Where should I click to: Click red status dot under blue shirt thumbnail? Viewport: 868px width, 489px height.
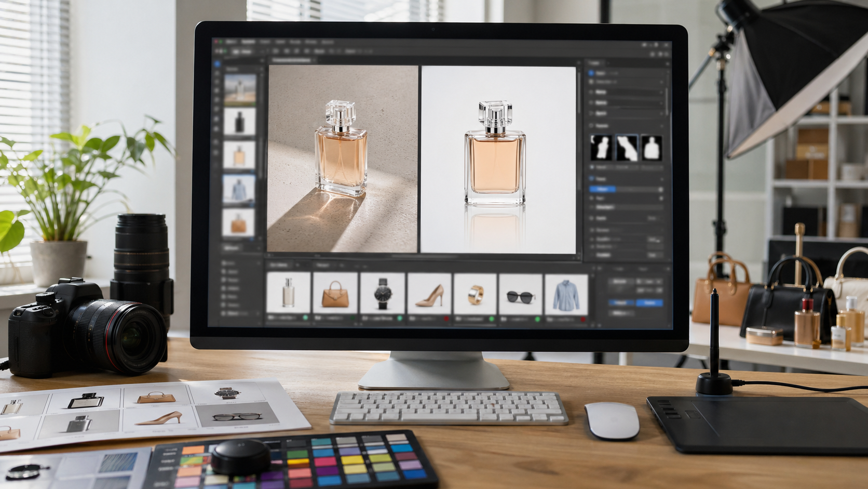tap(582, 319)
